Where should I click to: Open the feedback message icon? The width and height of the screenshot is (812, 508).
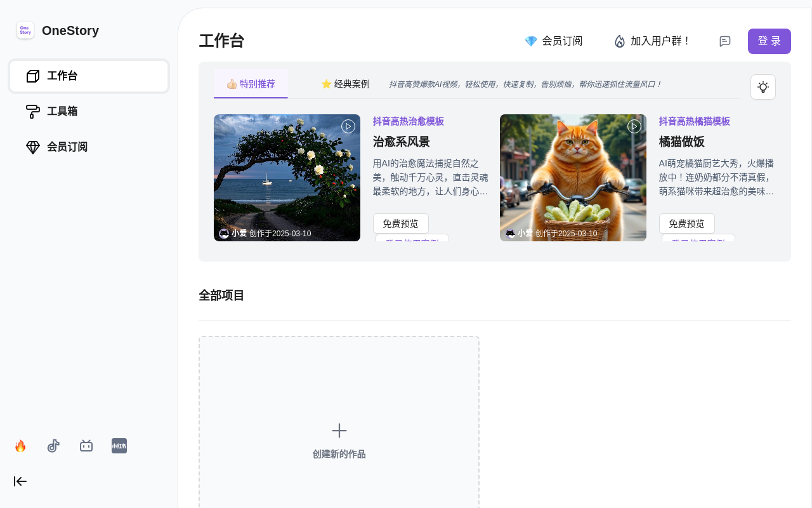click(725, 41)
